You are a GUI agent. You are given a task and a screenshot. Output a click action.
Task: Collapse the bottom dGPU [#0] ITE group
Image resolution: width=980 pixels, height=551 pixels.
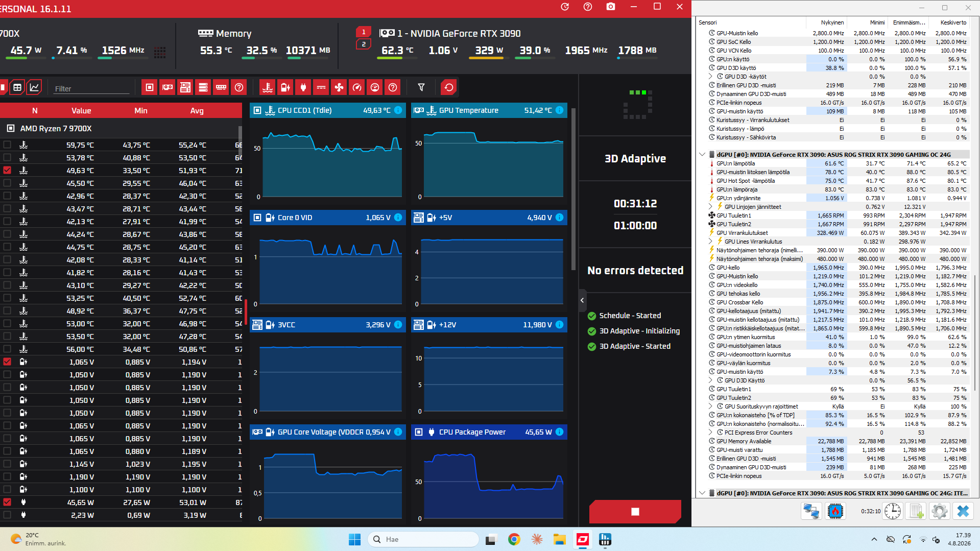coord(702,493)
